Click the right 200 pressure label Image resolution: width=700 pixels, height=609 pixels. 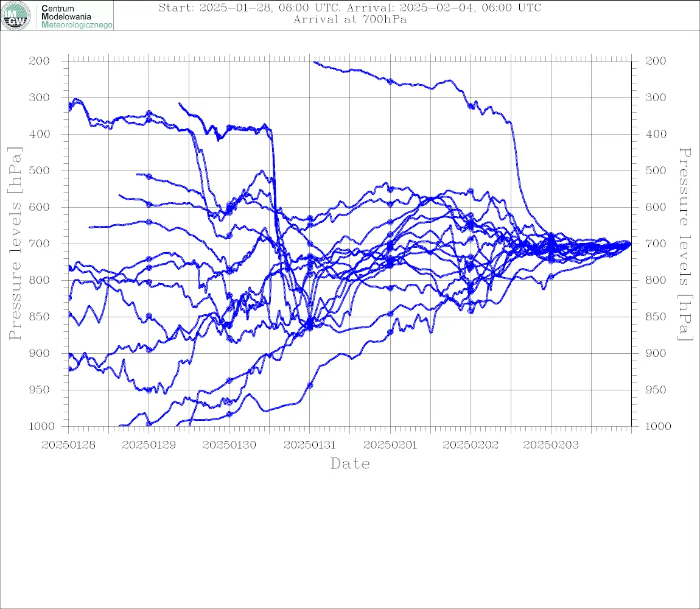pyautogui.click(x=656, y=61)
